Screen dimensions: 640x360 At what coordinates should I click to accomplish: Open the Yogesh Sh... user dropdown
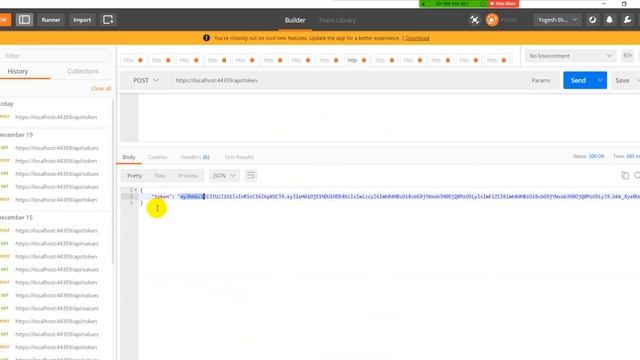[557, 20]
